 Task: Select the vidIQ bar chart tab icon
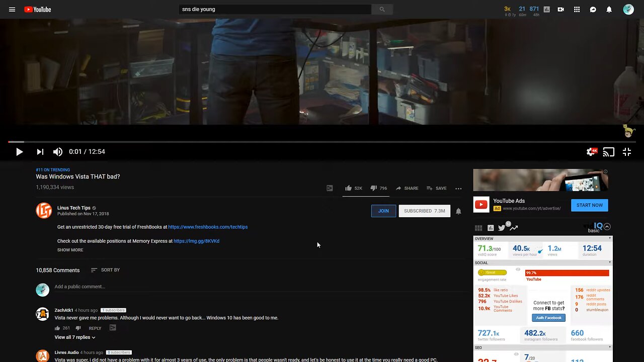point(491,228)
